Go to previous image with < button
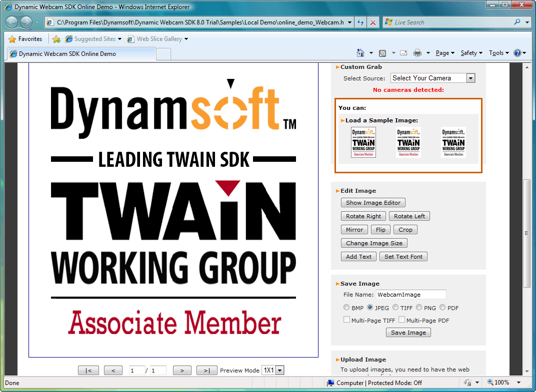The image size is (536, 392). point(113,371)
